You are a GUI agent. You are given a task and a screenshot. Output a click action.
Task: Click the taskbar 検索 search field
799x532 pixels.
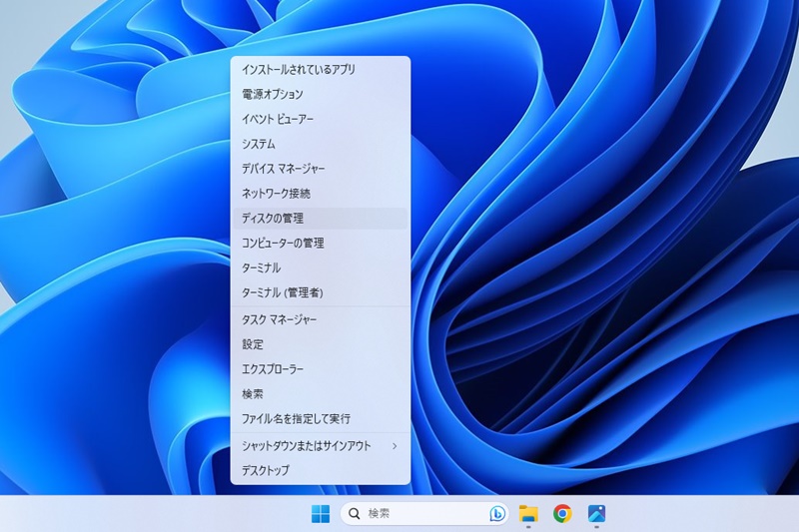419,514
